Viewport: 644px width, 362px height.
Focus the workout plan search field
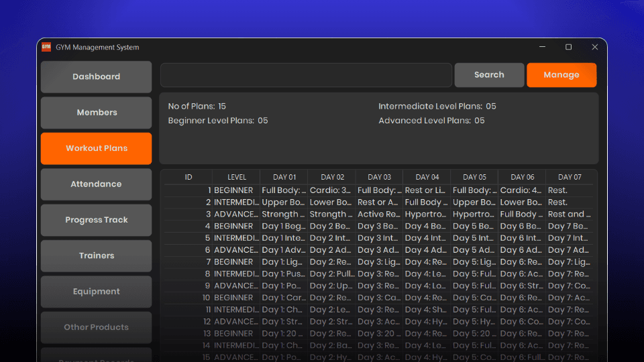coord(306,74)
